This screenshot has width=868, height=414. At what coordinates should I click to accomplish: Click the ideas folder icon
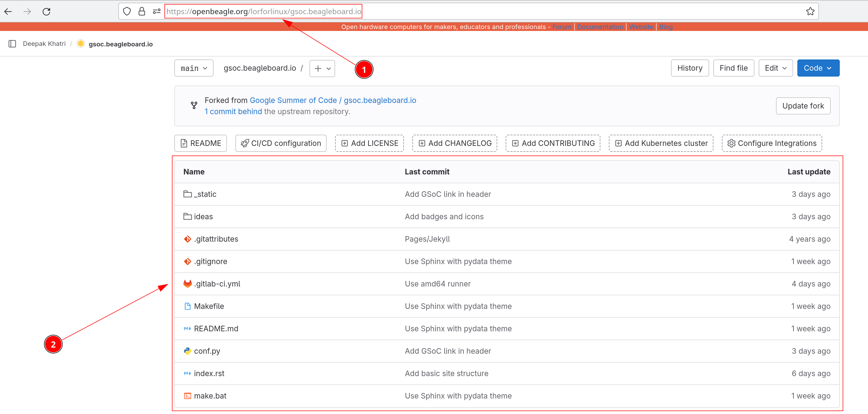(188, 216)
